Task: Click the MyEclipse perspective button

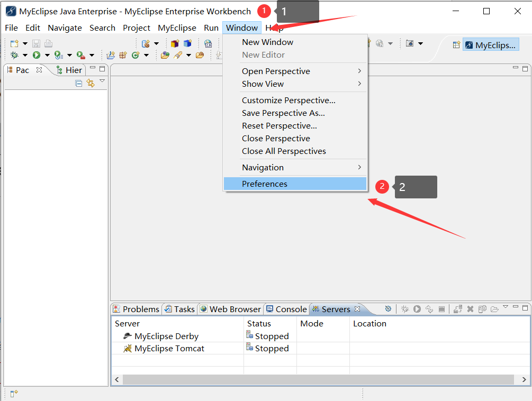Action: 491,45
